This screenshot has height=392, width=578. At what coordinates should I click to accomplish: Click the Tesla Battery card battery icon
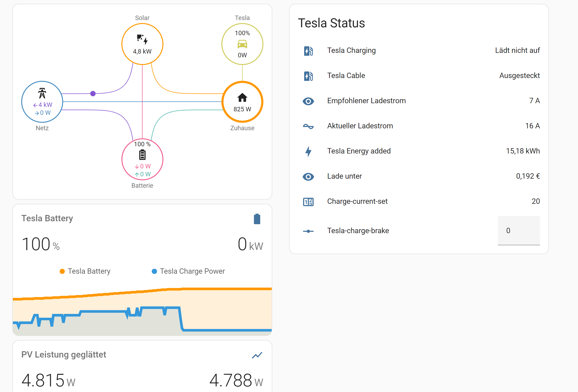[x=257, y=219]
